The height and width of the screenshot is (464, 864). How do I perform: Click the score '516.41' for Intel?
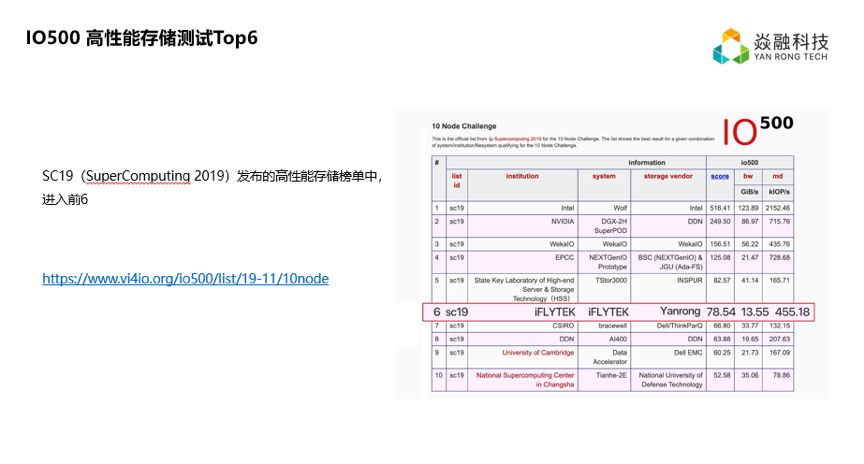pos(720,208)
